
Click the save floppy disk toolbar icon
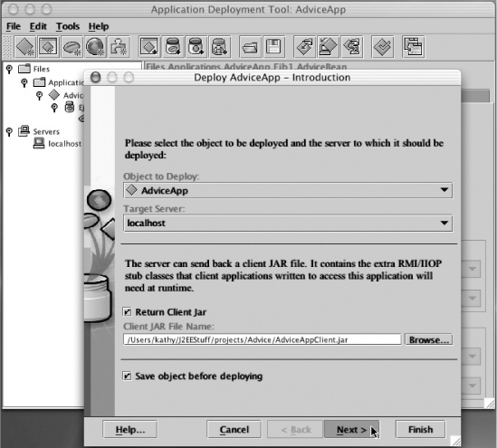coord(273,47)
